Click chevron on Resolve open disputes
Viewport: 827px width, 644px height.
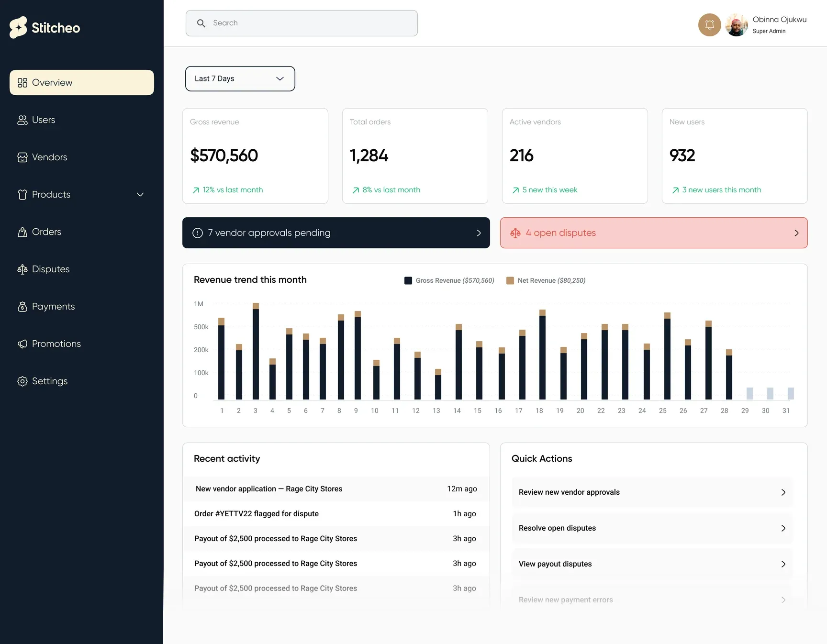(x=783, y=528)
